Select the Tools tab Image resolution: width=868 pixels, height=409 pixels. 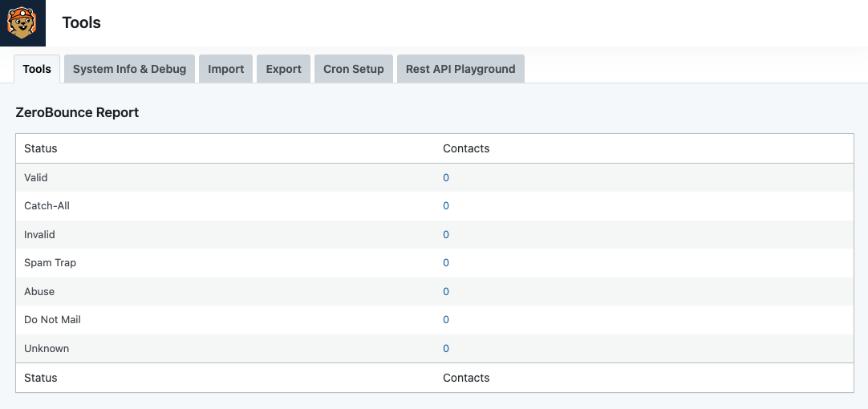pyautogui.click(x=37, y=69)
